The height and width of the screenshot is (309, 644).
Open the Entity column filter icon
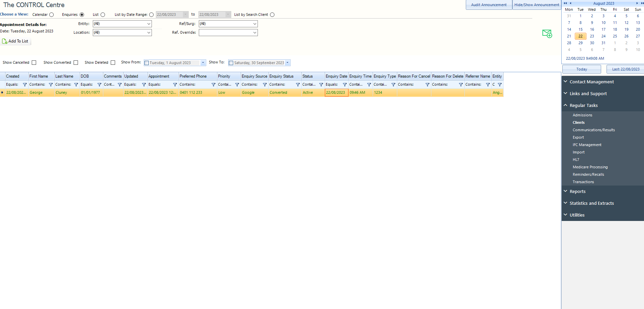click(500, 85)
